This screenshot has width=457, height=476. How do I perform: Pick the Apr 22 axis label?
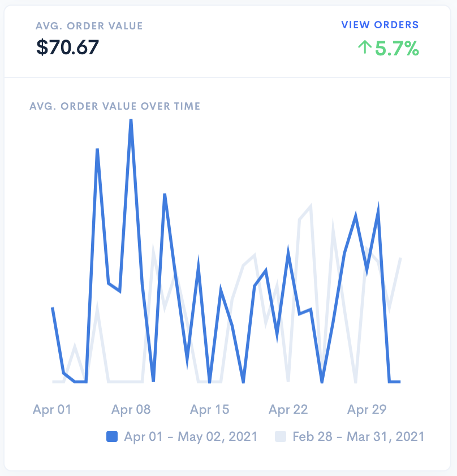(x=288, y=409)
